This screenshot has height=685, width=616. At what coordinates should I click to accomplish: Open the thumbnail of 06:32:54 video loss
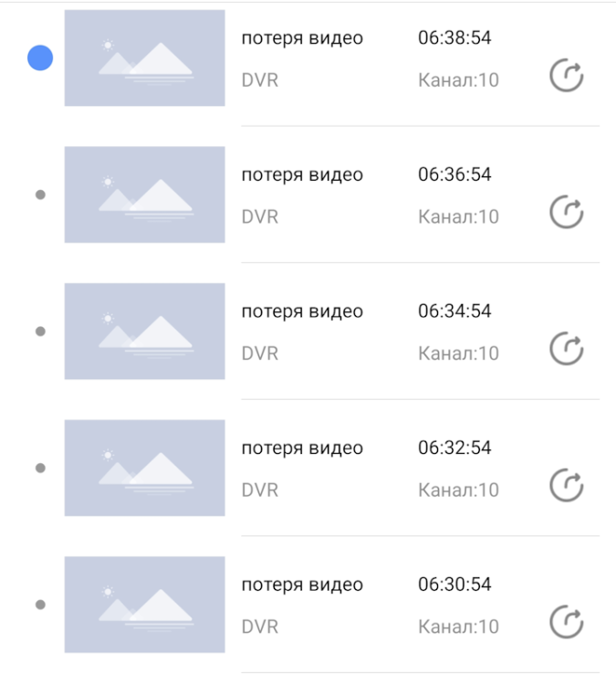(144, 468)
